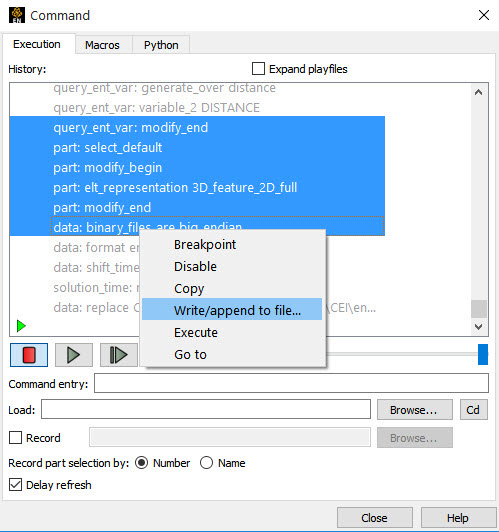Select the 'data: format' history line

click(x=96, y=248)
